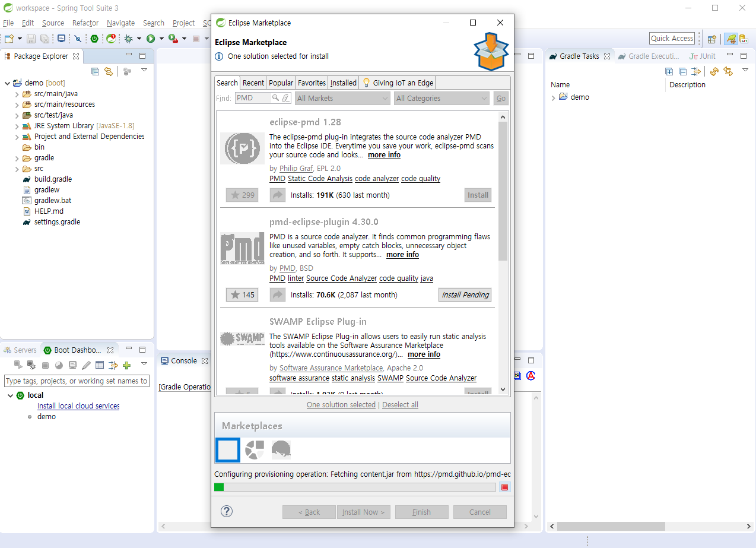Click the help question mark icon
The height and width of the screenshot is (548, 756).
tap(227, 511)
